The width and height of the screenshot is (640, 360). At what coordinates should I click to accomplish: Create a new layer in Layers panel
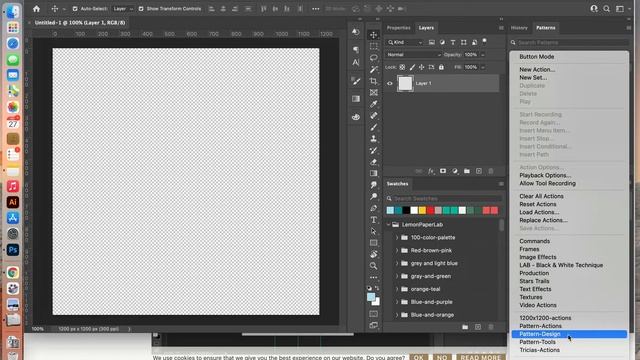(479, 171)
